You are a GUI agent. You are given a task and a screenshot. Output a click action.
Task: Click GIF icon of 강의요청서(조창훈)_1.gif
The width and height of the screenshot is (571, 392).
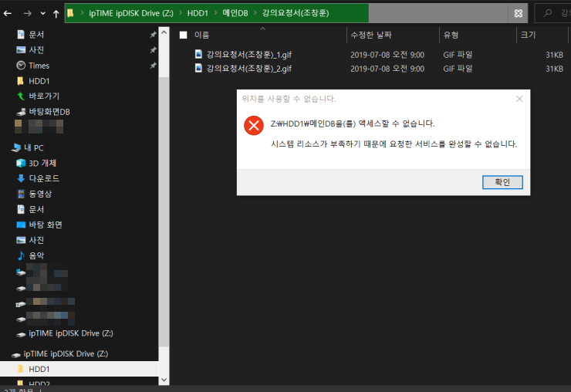[198, 54]
